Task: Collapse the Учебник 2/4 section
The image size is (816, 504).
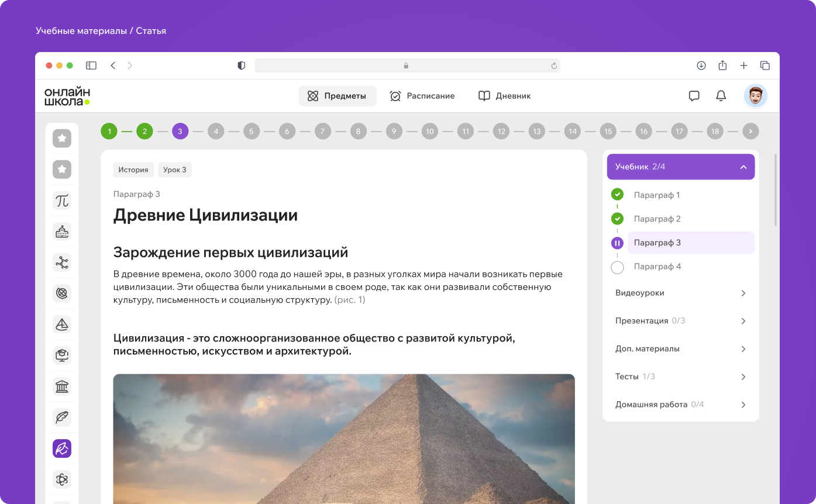Action: [x=743, y=167]
